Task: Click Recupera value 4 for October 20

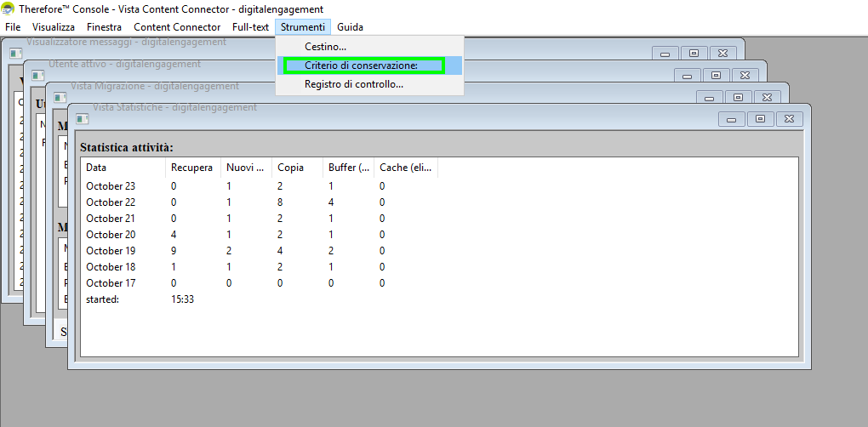Action: tap(174, 235)
